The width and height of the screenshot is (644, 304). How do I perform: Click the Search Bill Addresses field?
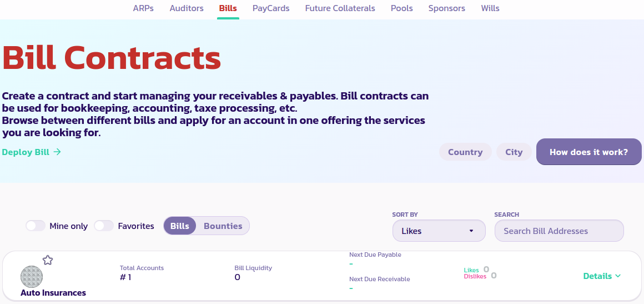(x=559, y=231)
